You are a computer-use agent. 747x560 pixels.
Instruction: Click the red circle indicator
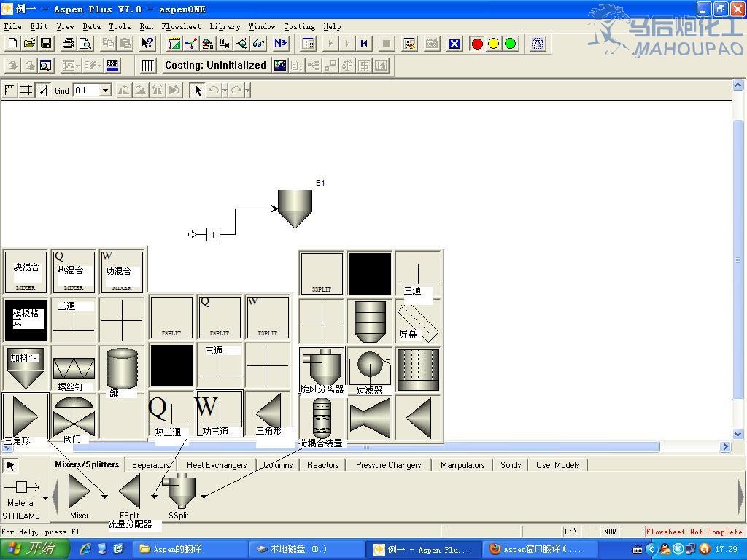tap(477, 43)
